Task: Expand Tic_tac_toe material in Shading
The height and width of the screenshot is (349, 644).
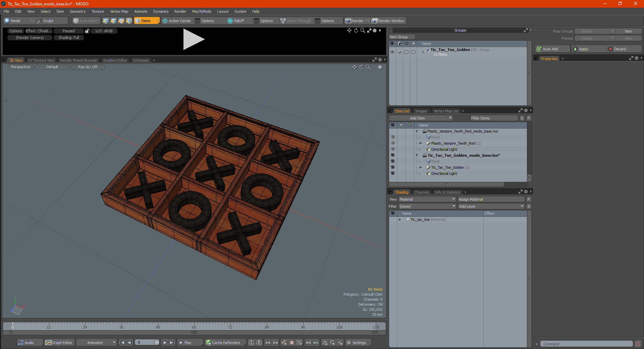Action: pos(400,219)
